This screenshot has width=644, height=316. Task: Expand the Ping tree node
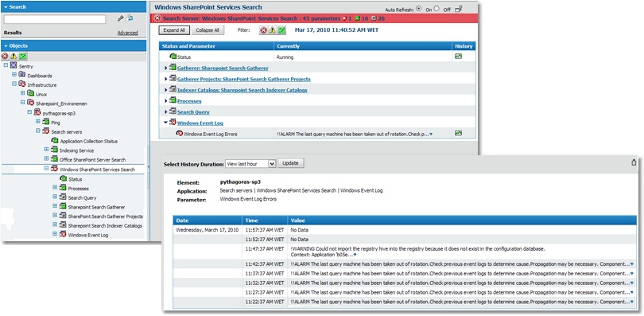click(x=38, y=122)
